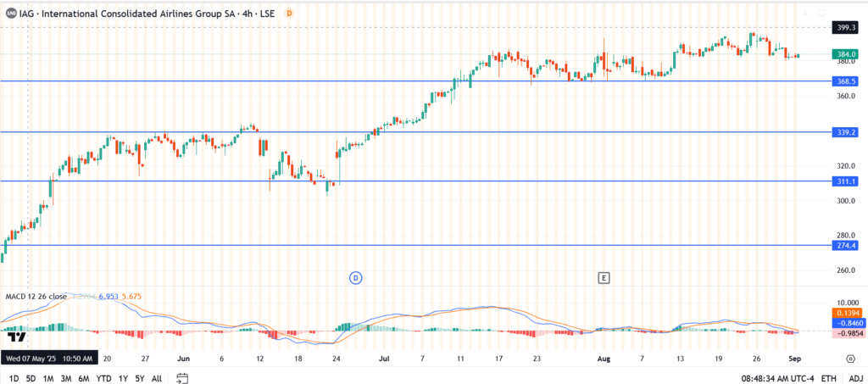Switch to the 6M range

click(85, 378)
